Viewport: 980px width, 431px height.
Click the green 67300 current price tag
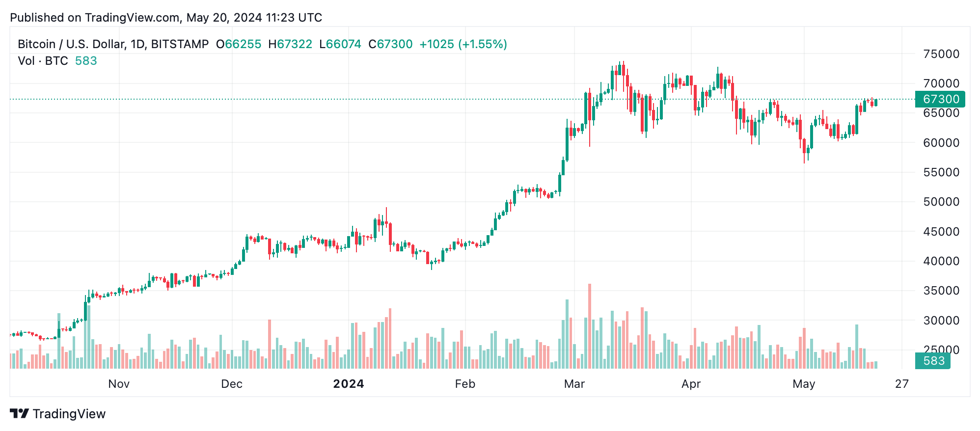coord(940,99)
